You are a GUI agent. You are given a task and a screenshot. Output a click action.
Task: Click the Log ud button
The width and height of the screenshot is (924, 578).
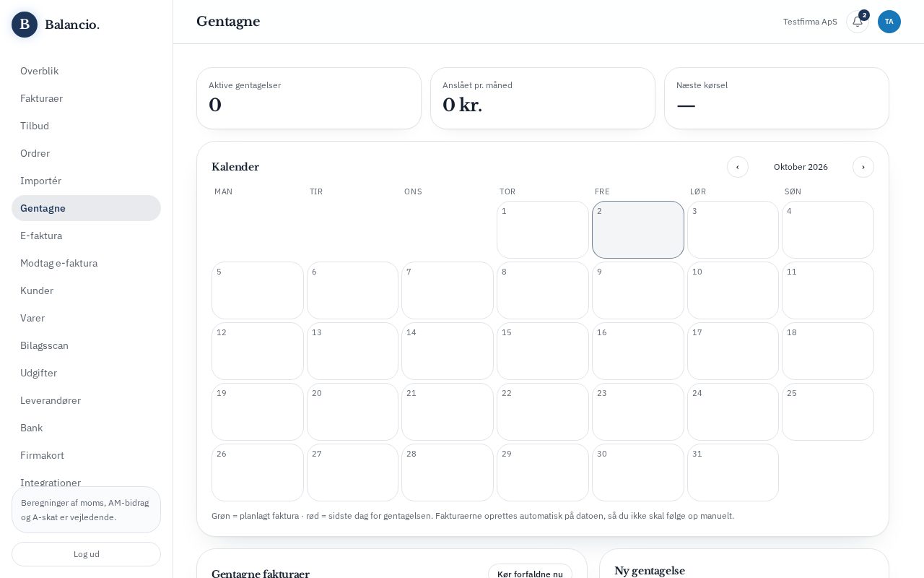(x=86, y=554)
